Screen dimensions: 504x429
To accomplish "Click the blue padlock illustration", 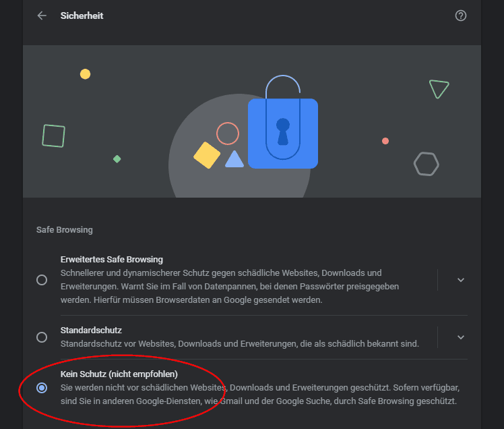I will (283, 122).
